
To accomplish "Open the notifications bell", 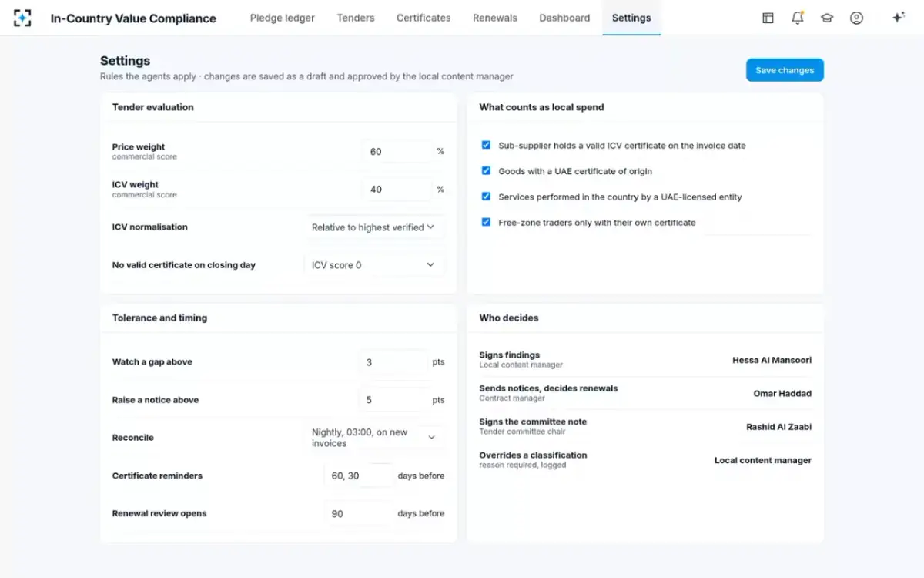I will click(798, 18).
